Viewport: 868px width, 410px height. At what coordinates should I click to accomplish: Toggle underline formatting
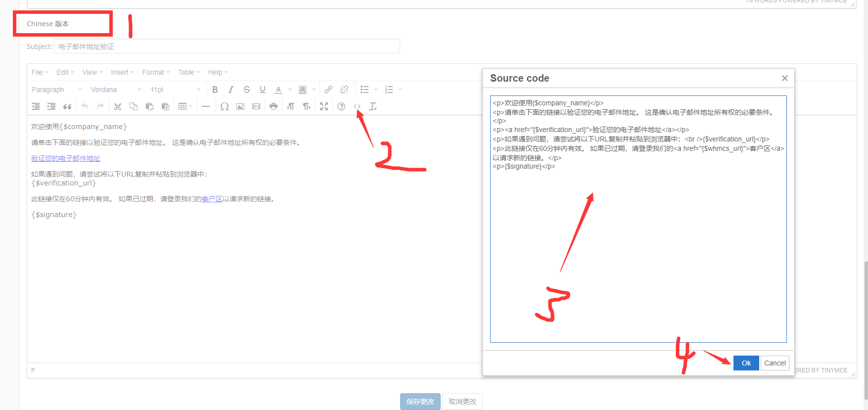click(263, 90)
